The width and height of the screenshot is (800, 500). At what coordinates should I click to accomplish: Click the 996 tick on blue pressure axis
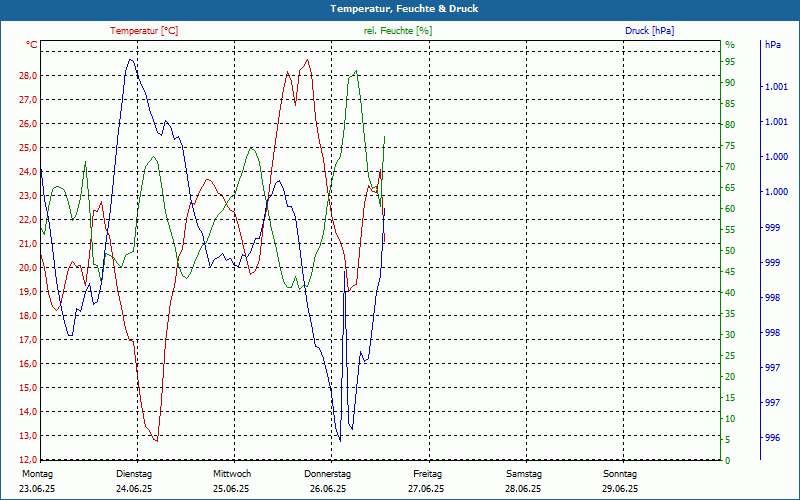(x=772, y=438)
